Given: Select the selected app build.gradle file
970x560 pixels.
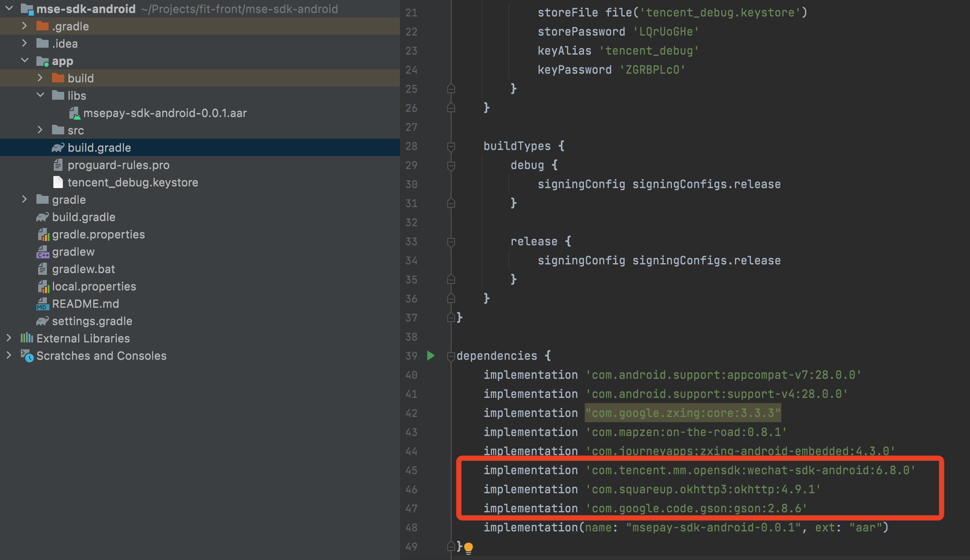Looking at the screenshot, I should click(x=99, y=148).
